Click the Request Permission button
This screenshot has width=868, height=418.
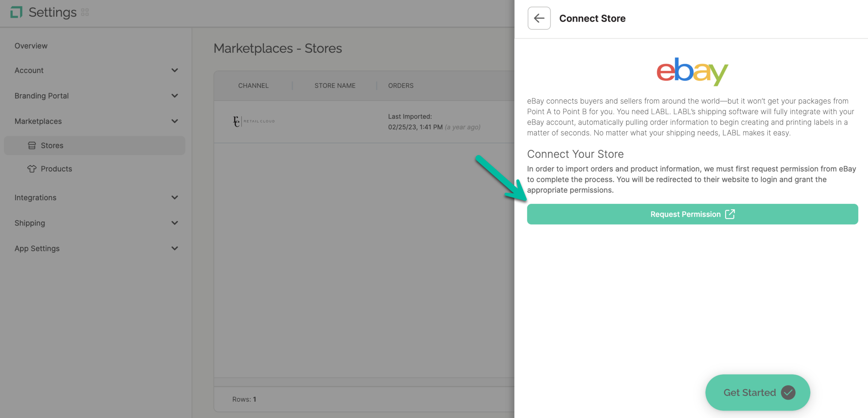tap(692, 214)
